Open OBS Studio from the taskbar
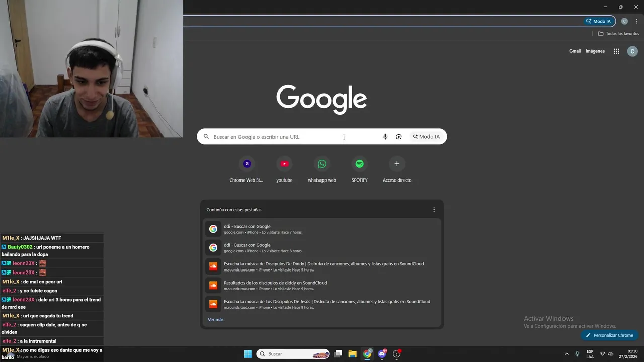This screenshot has width=644, height=362. 397,354
